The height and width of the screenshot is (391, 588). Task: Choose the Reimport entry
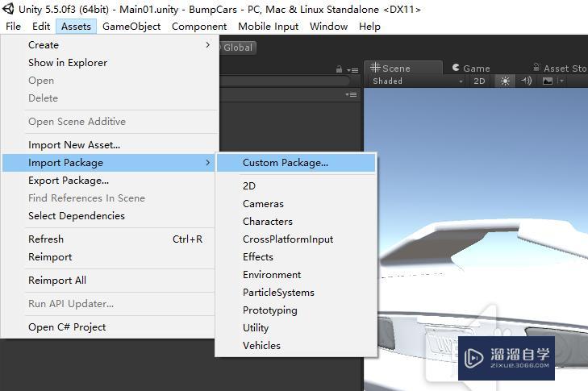click(109, 257)
